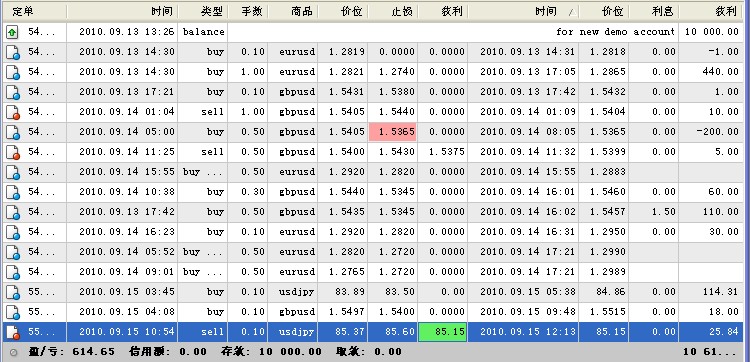Click swap value 1.50
Viewport: 750px width, 362px height.
coord(663,212)
